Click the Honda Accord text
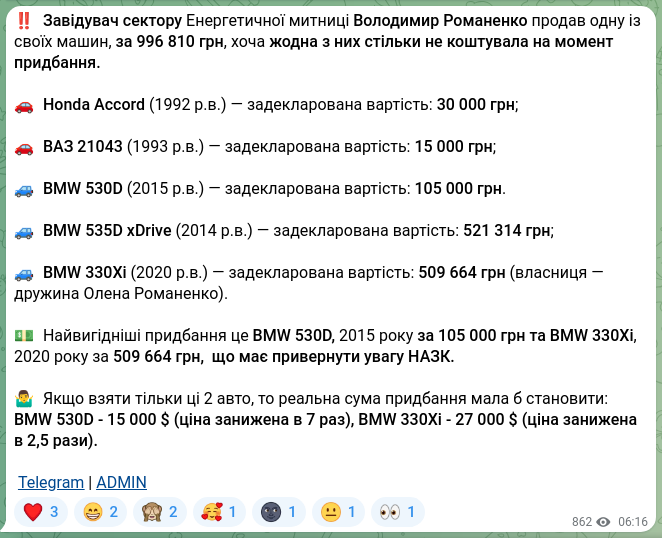662x538 pixels. 94,104
